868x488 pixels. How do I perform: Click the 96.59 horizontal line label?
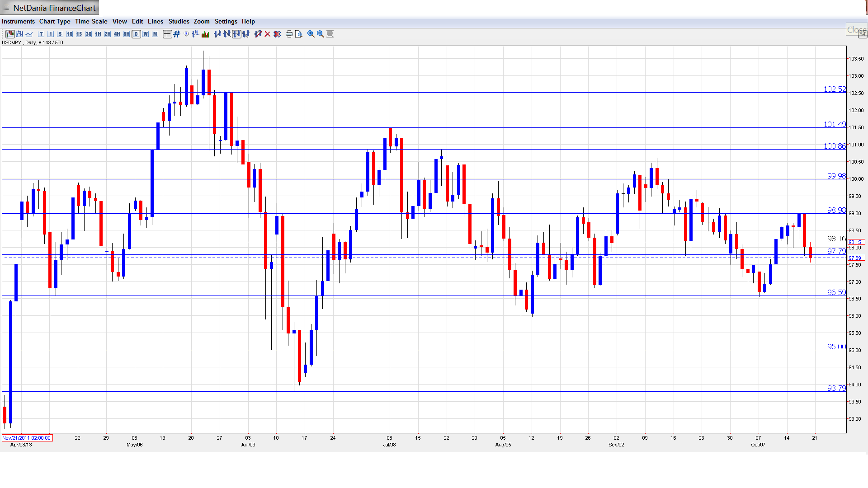[x=836, y=292]
